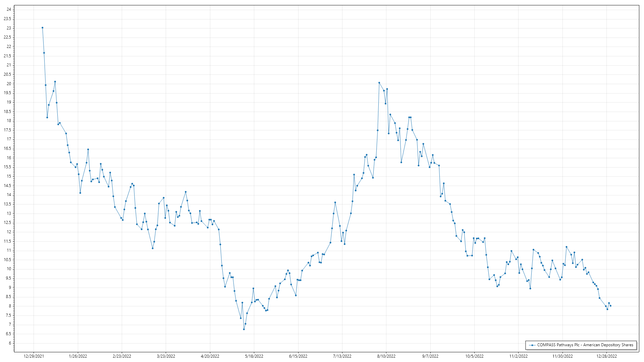Click the 24 label on y-axis

click(9, 9)
